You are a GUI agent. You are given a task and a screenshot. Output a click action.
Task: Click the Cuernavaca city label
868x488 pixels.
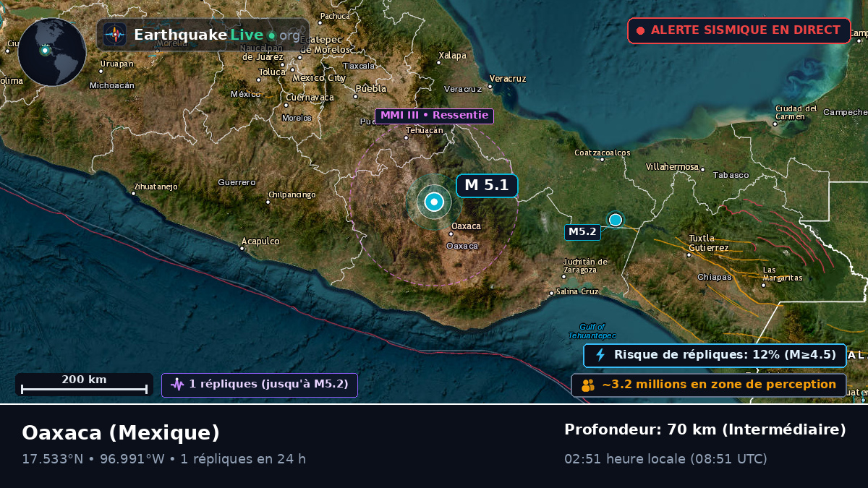point(310,97)
